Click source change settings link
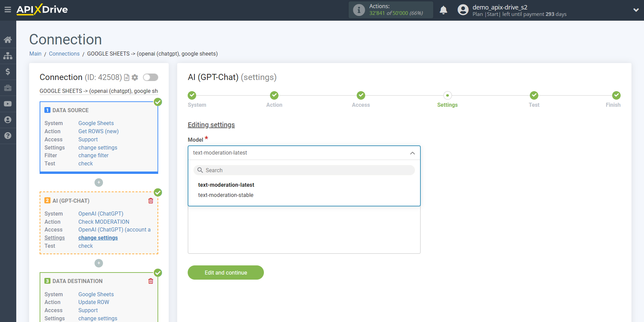This screenshot has height=322, width=644. [98, 147]
